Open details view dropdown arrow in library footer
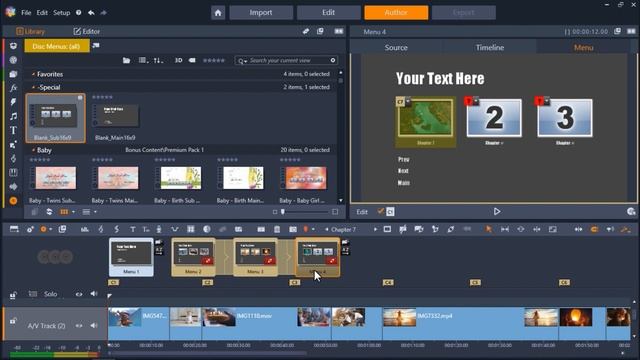 [x=96, y=212]
